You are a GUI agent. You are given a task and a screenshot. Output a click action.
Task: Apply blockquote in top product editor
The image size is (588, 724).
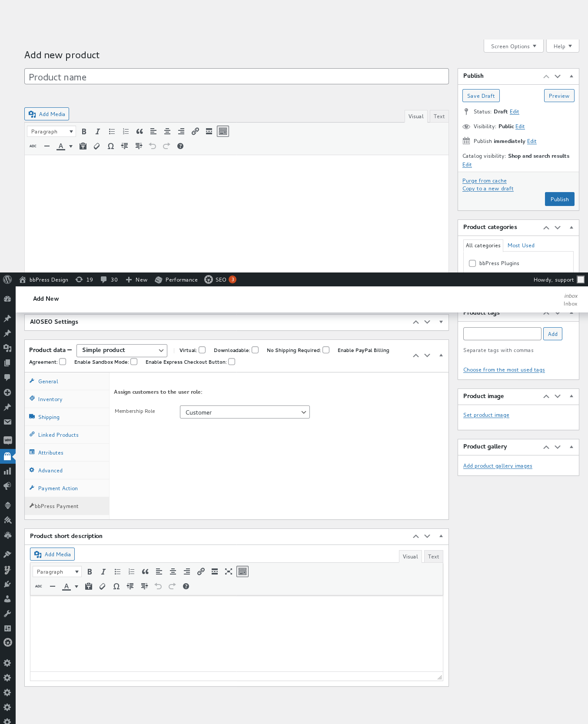click(140, 131)
